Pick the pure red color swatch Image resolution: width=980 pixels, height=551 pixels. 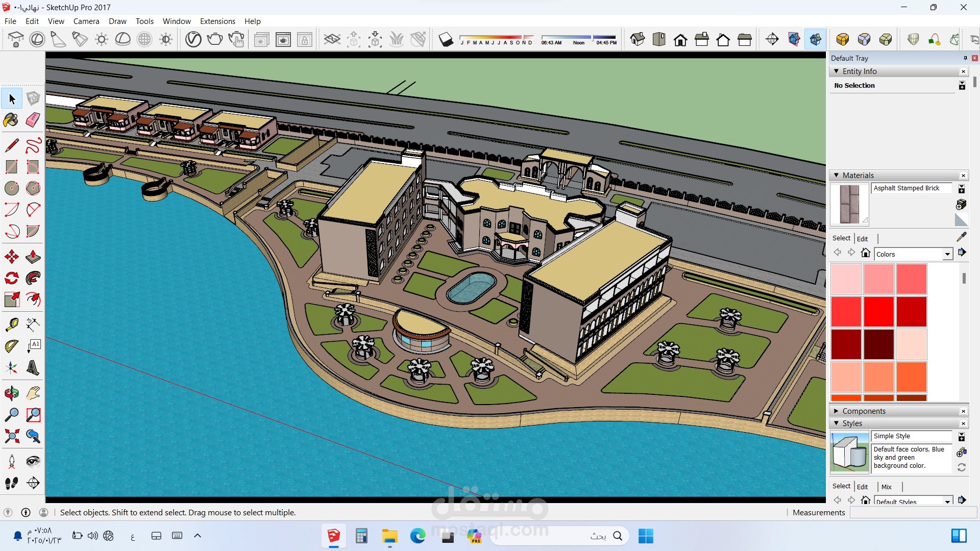pos(878,311)
